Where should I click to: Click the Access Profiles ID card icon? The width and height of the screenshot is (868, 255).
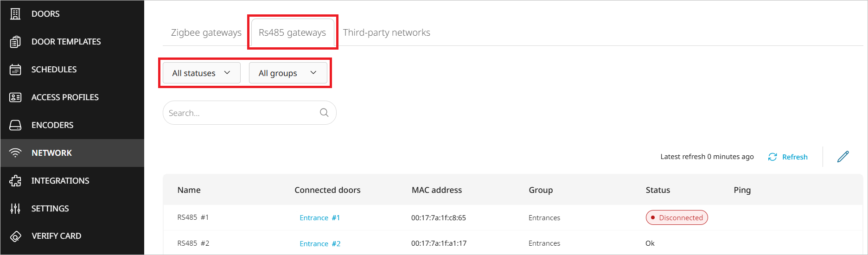pos(15,97)
